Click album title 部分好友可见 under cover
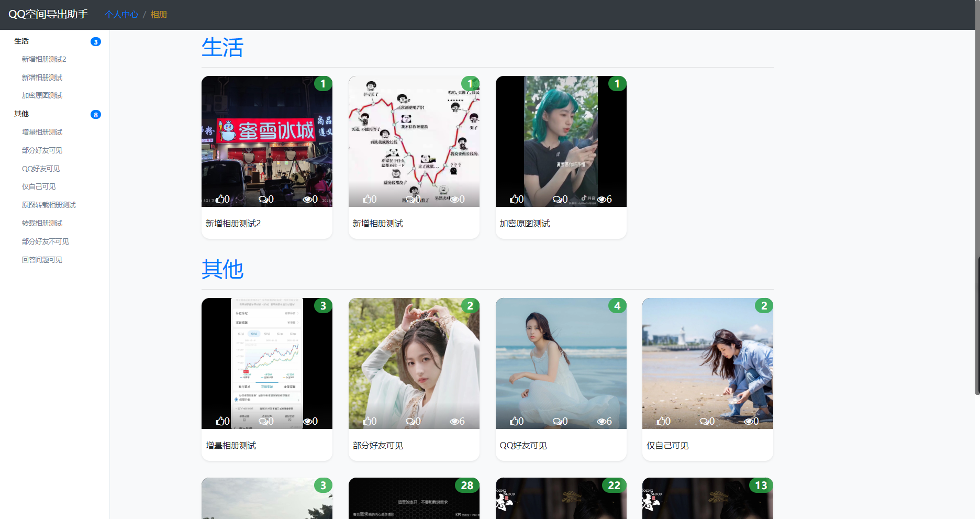980x519 pixels. point(377,446)
